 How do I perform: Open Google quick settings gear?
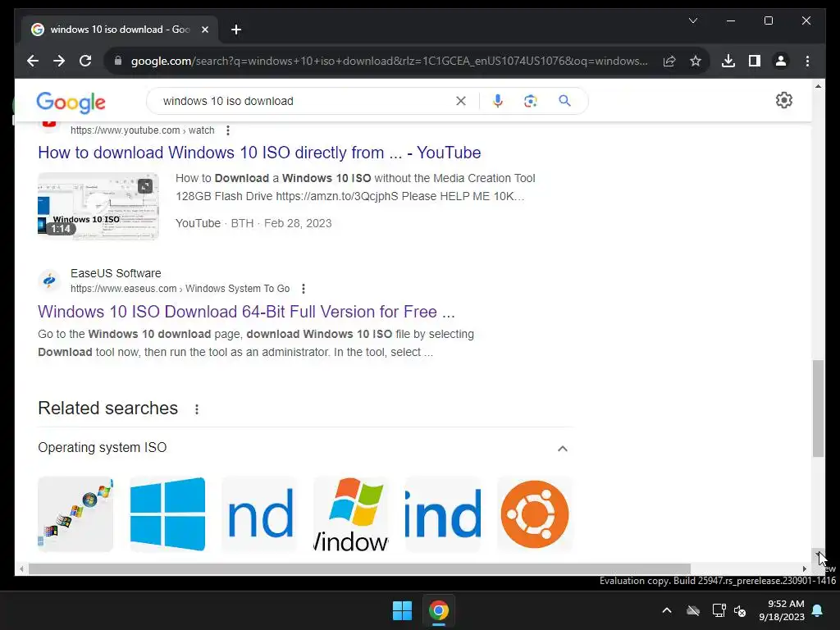pyautogui.click(x=783, y=100)
